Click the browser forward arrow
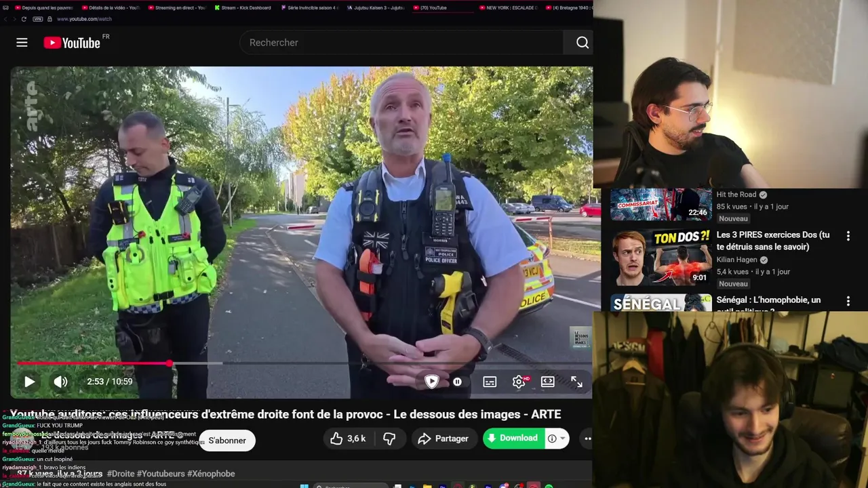 click(x=14, y=19)
